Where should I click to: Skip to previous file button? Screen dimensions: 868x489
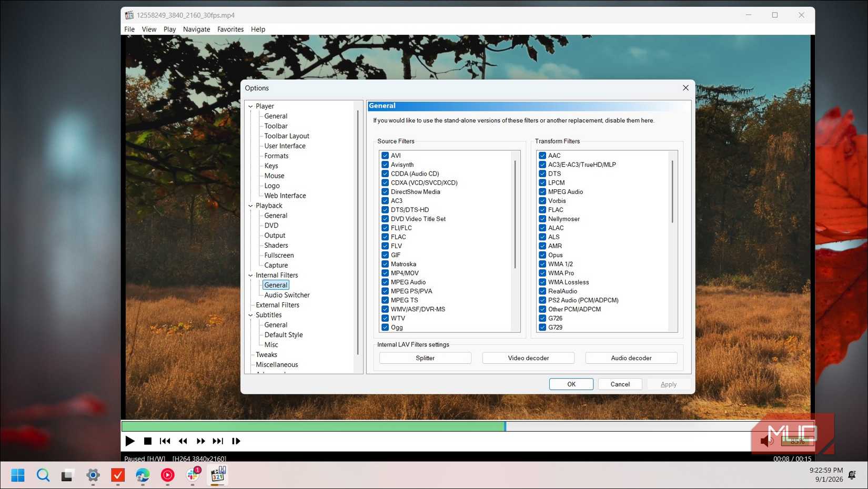coord(165,441)
